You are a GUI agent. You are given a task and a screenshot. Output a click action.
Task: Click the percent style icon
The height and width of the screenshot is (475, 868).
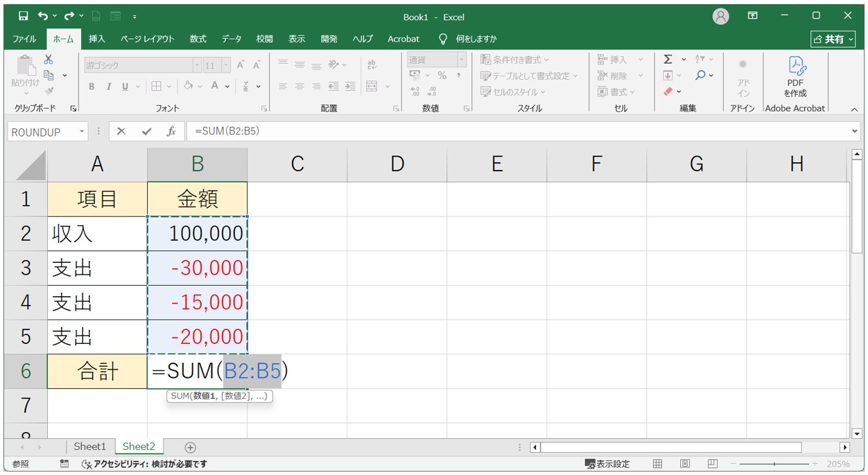[x=442, y=76]
